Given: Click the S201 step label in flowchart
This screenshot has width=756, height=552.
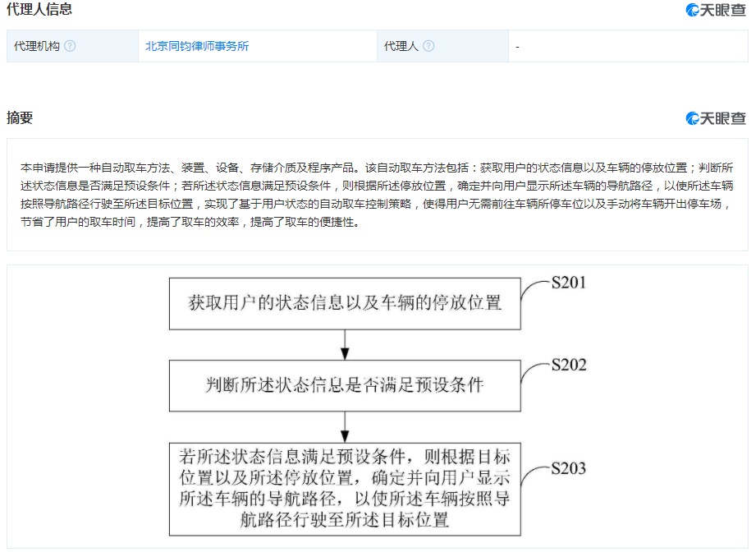Looking at the screenshot, I should (x=569, y=283).
